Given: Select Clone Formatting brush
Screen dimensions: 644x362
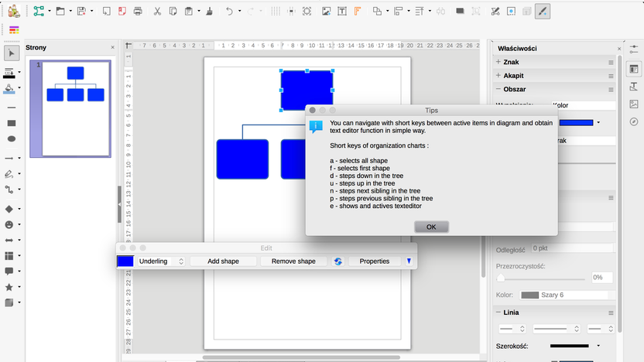Looking at the screenshot, I should pyautogui.click(x=210, y=11).
